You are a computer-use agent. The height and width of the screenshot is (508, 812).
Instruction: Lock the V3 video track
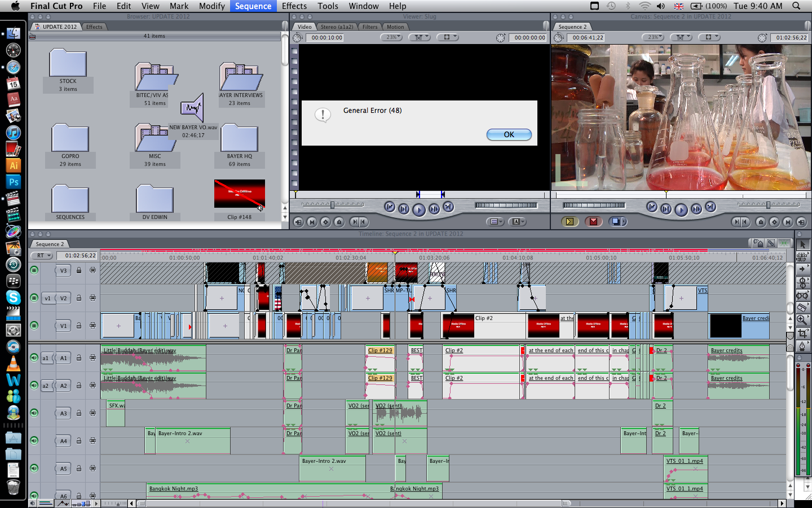[79, 270]
